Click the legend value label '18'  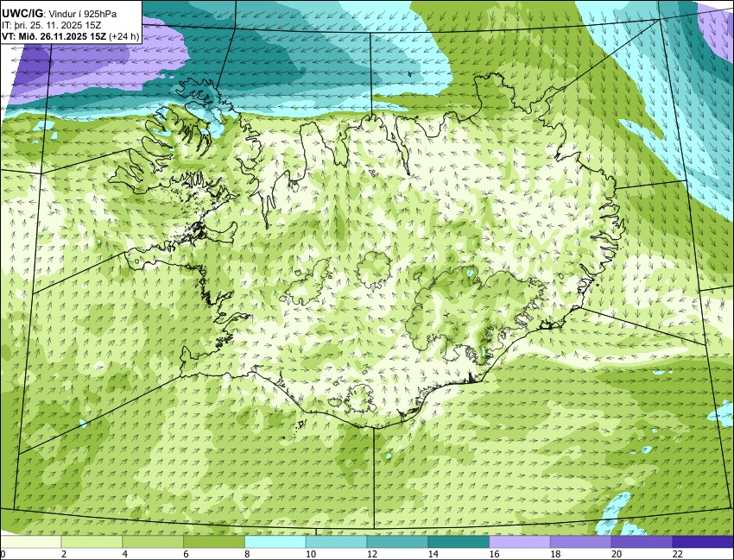pyautogui.click(x=555, y=554)
